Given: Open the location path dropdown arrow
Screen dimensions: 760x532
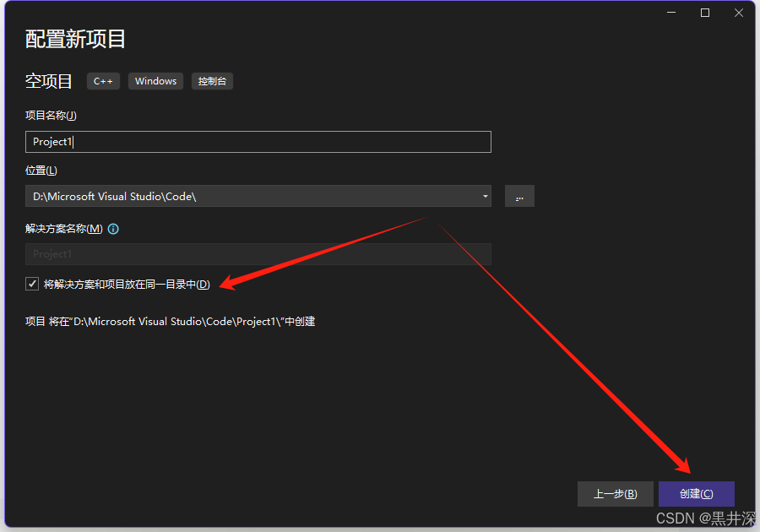Looking at the screenshot, I should (485, 196).
